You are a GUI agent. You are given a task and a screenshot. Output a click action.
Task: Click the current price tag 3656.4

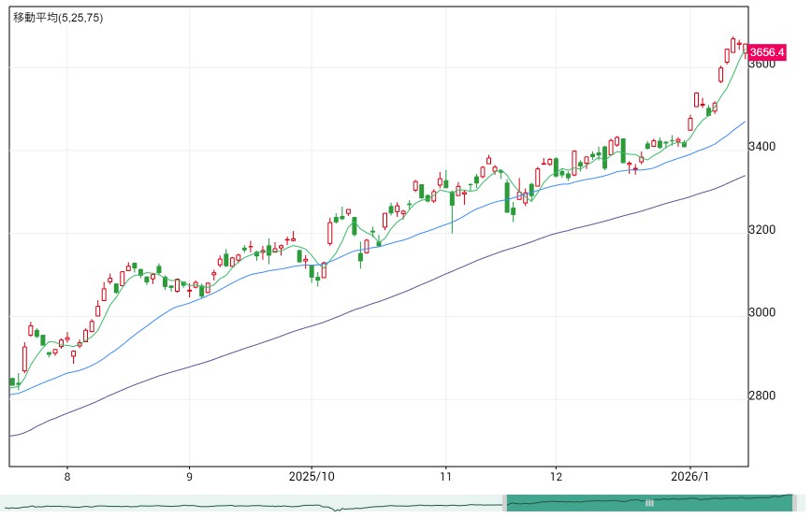click(x=767, y=52)
